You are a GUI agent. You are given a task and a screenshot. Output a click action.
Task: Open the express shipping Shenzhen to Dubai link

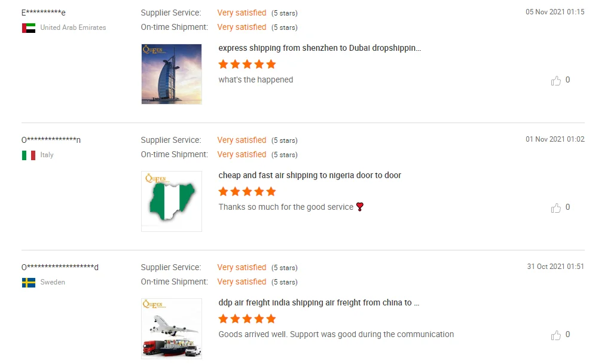pos(320,48)
